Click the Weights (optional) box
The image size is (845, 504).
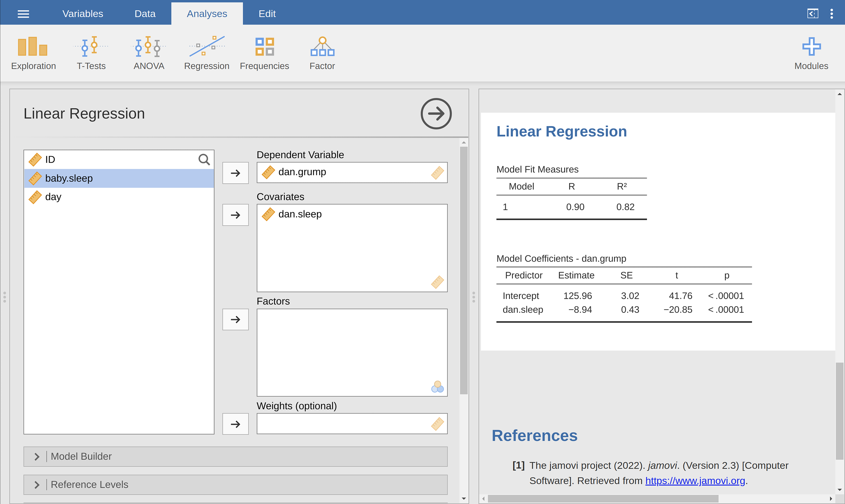[x=352, y=423]
